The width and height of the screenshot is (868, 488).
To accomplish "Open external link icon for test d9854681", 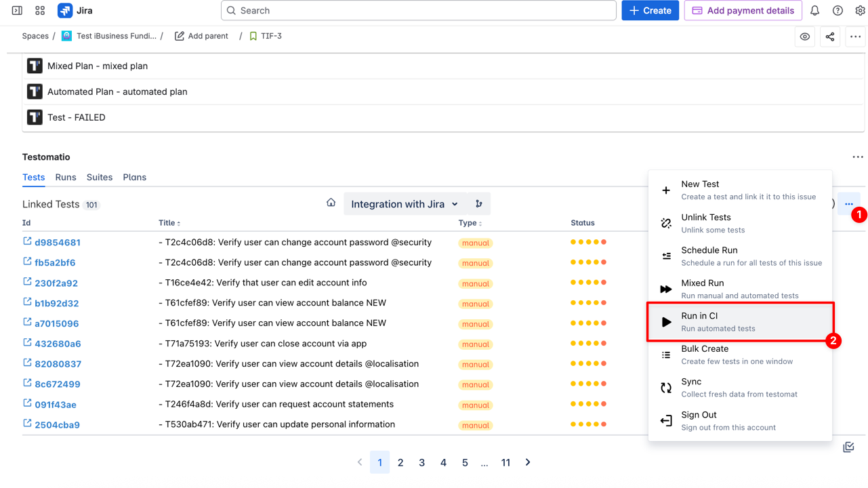I will (27, 241).
